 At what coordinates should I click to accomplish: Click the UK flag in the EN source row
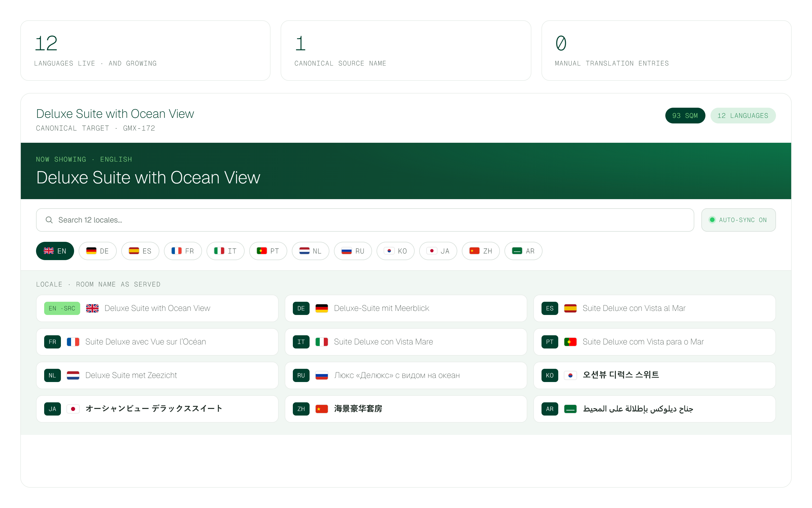[92, 308]
